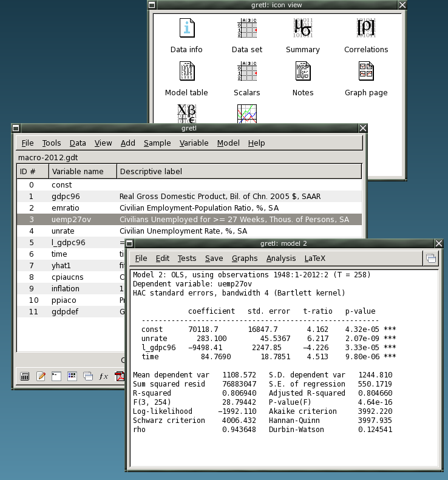
Task: Open the Summary statistics icon
Action: point(302,29)
